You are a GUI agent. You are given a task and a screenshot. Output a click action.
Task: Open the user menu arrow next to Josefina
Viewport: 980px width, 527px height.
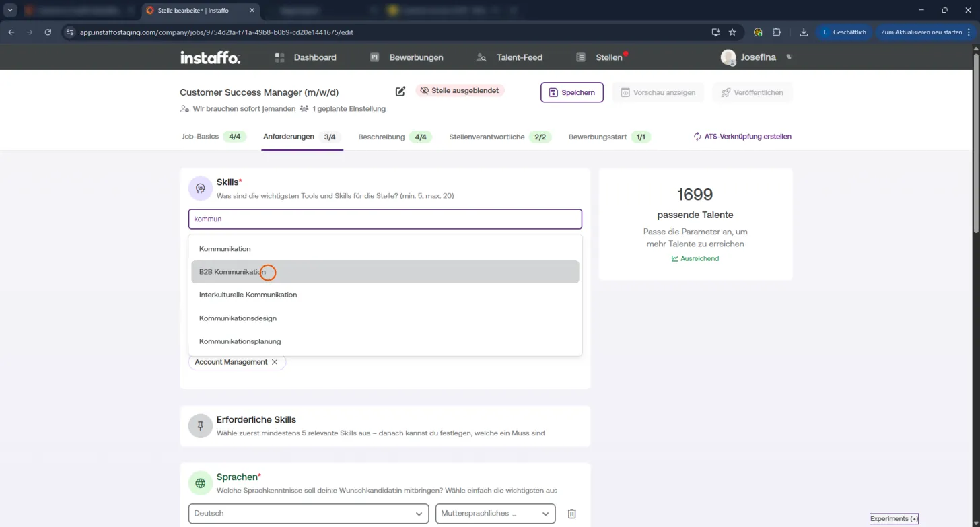[789, 57]
